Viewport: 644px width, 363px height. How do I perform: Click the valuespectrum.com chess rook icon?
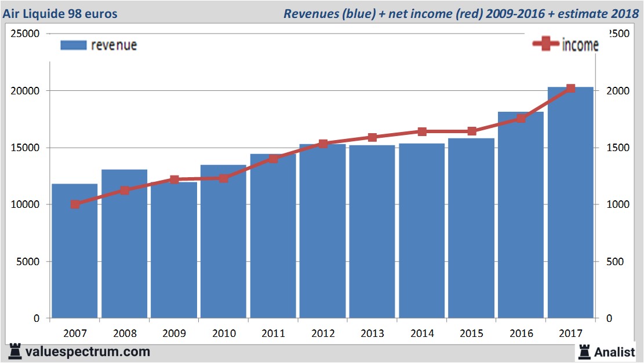(14, 351)
